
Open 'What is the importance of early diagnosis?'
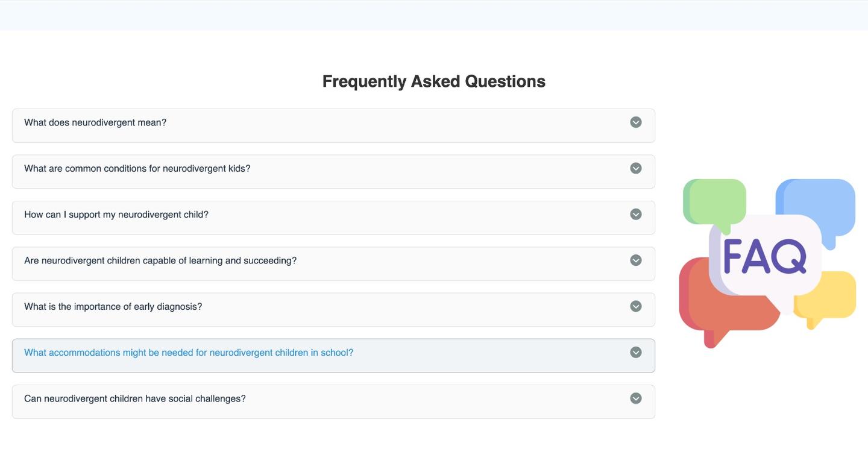(113, 307)
